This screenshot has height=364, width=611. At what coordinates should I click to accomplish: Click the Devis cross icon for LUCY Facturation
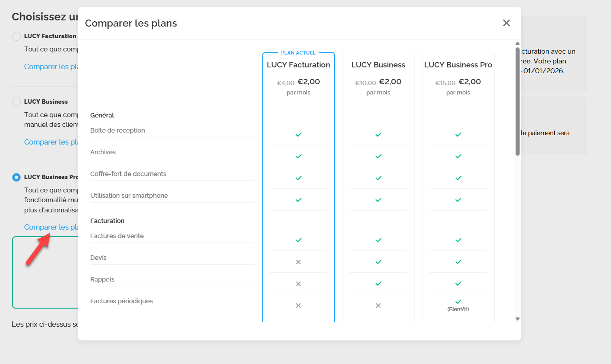[299, 262]
